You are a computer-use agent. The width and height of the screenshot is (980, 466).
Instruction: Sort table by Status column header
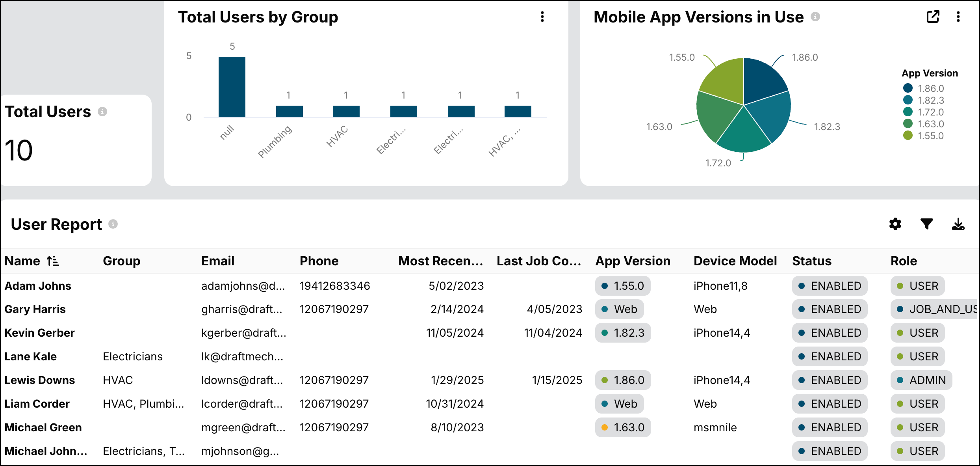(811, 261)
